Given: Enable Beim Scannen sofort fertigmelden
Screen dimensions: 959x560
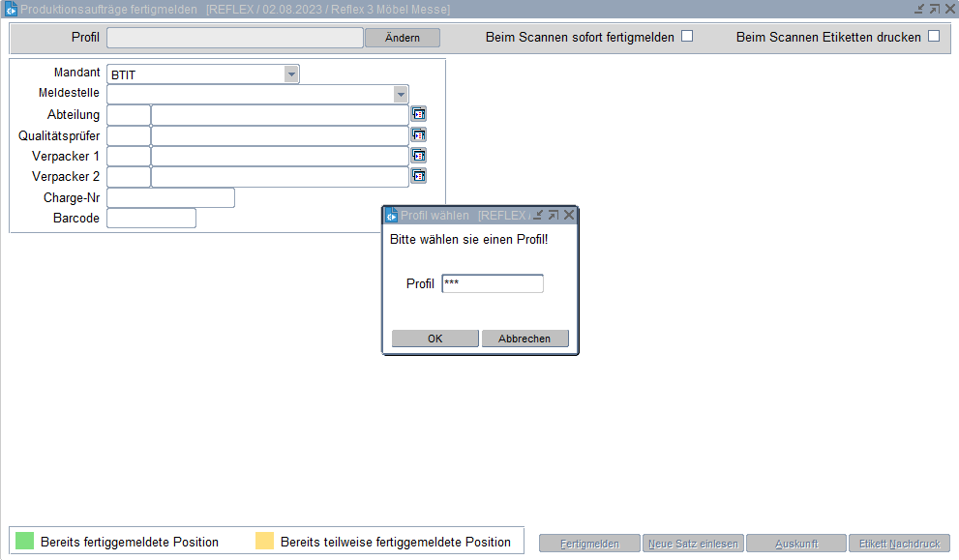Looking at the screenshot, I should [687, 37].
